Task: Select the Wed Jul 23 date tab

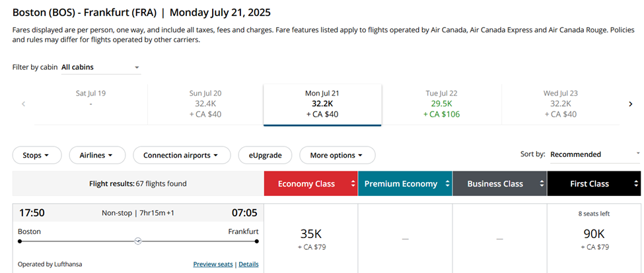Action: [x=559, y=104]
